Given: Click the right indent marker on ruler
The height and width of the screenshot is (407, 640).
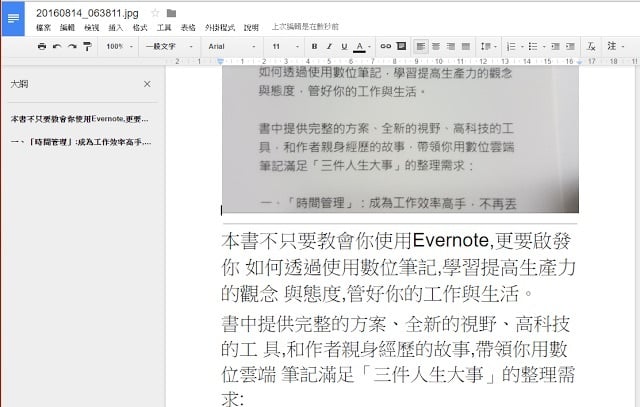Looking at the screenshot, I should [x=579, y=62].
